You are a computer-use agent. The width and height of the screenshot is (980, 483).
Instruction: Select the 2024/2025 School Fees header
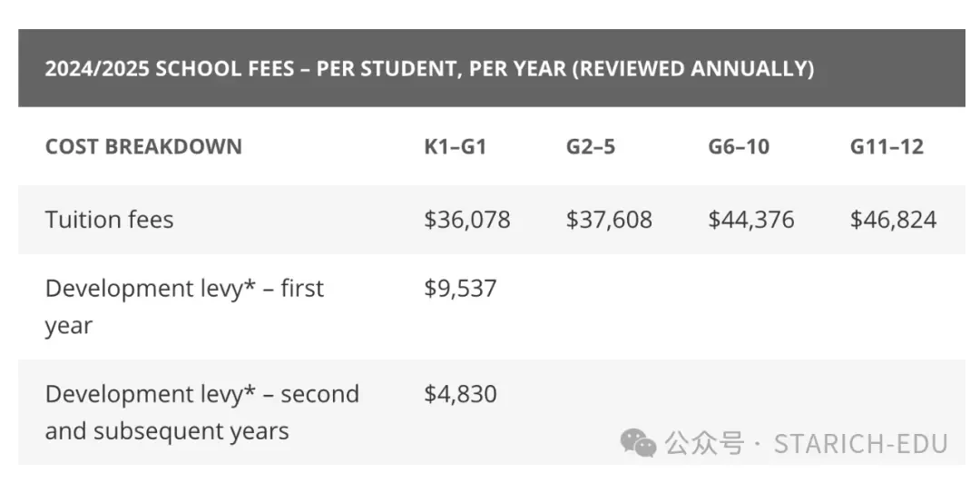tap(429, 69)
